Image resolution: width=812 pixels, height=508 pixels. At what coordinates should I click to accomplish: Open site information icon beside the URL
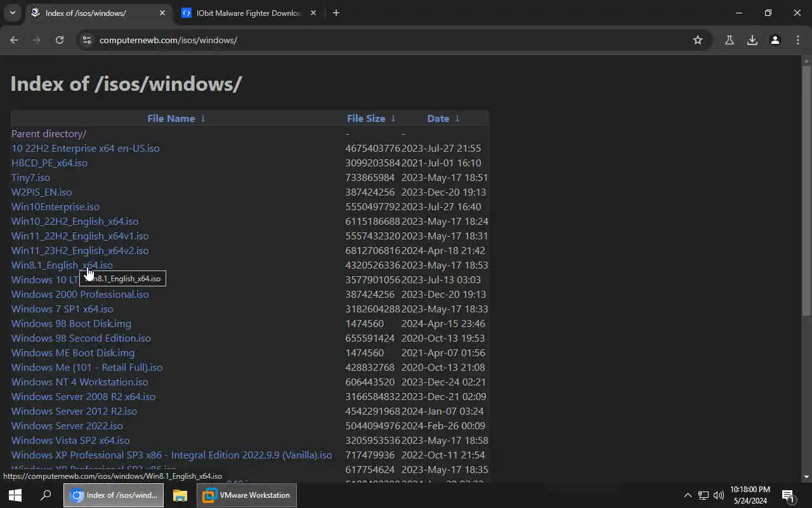click(88, 40)
